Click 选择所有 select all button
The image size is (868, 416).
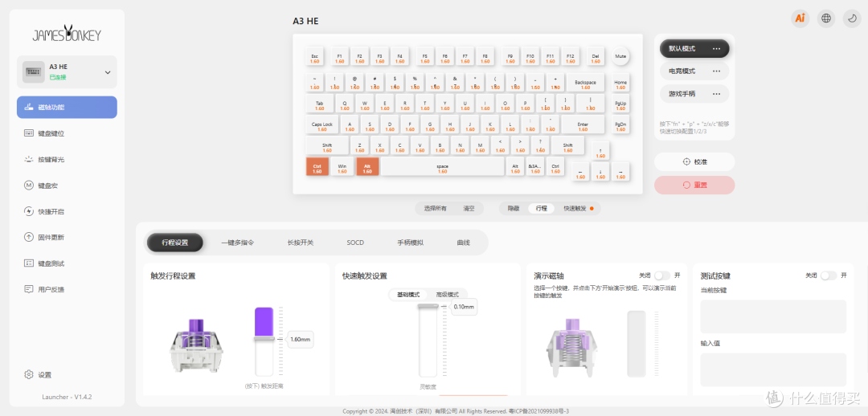pyautogui.click(x=435, y=209)
